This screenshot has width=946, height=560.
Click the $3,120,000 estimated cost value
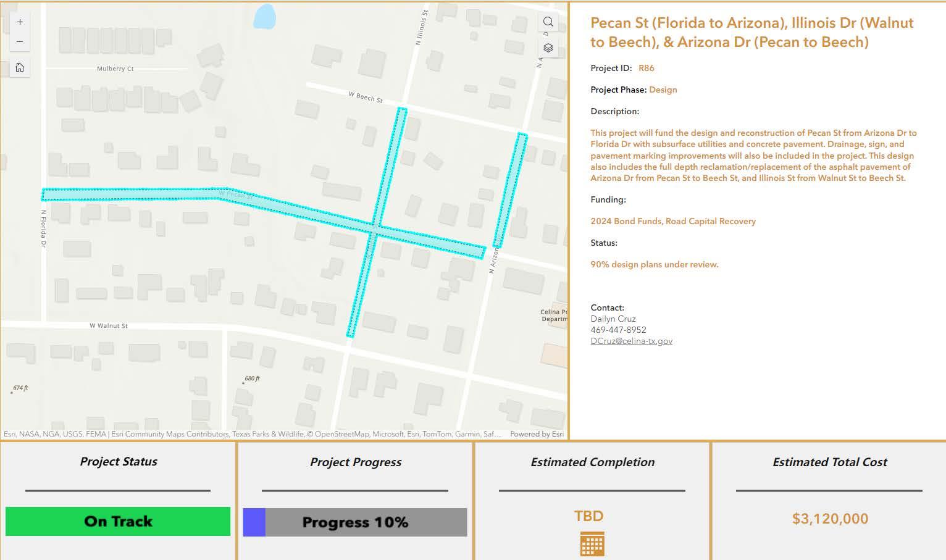click(829, 519)
